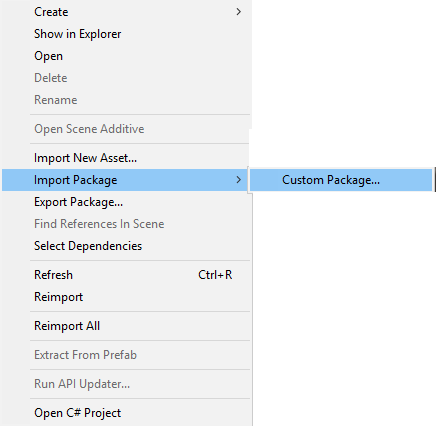Choose Select Dependencies
The width and height of the screenshot is (436, 426).
126,246
